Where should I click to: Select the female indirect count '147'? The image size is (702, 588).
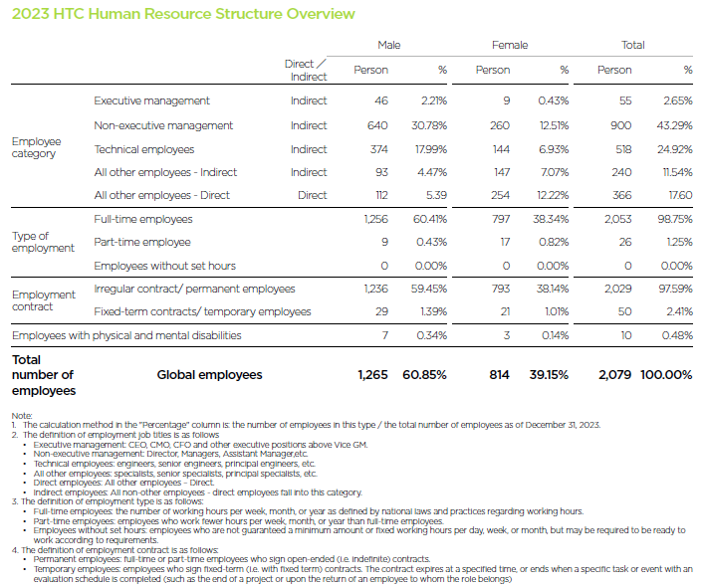[502, 172]
